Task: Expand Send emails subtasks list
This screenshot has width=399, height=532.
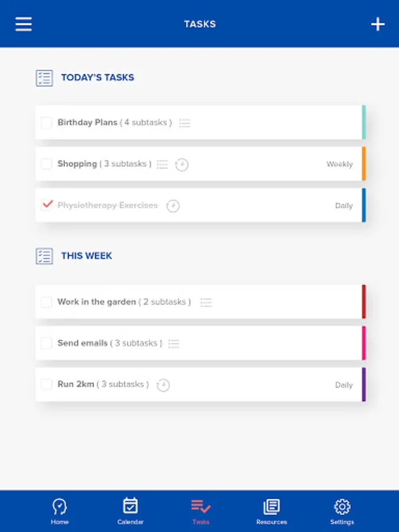Action: (174, 343)
